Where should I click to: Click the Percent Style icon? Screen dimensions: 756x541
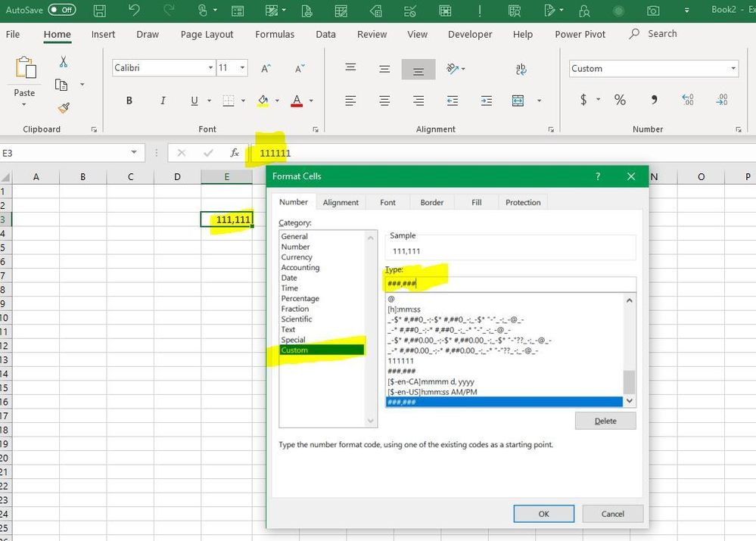[620, 99]
